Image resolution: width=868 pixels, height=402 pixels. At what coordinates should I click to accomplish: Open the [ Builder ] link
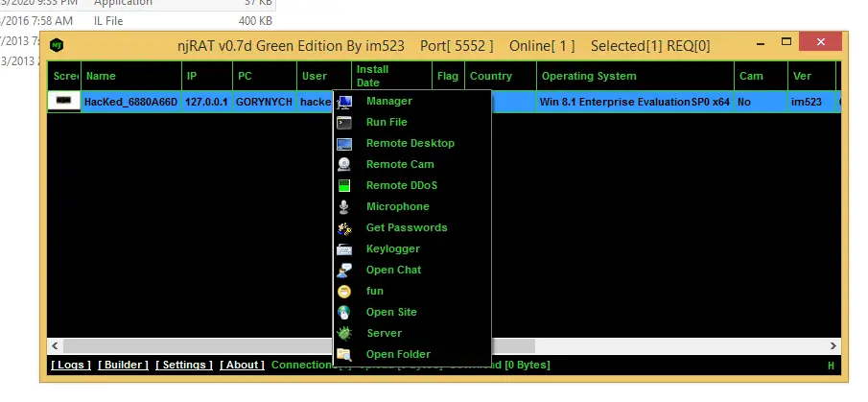(123, 365)
